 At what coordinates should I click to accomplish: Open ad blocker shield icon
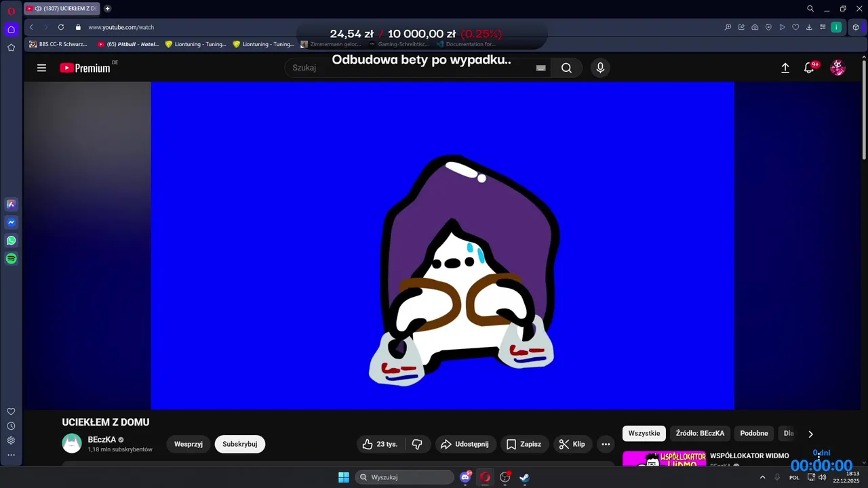point(768,27)
